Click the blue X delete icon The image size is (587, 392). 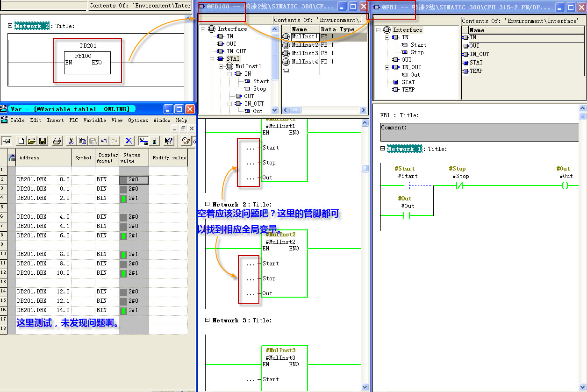click(x=129, y=141)
